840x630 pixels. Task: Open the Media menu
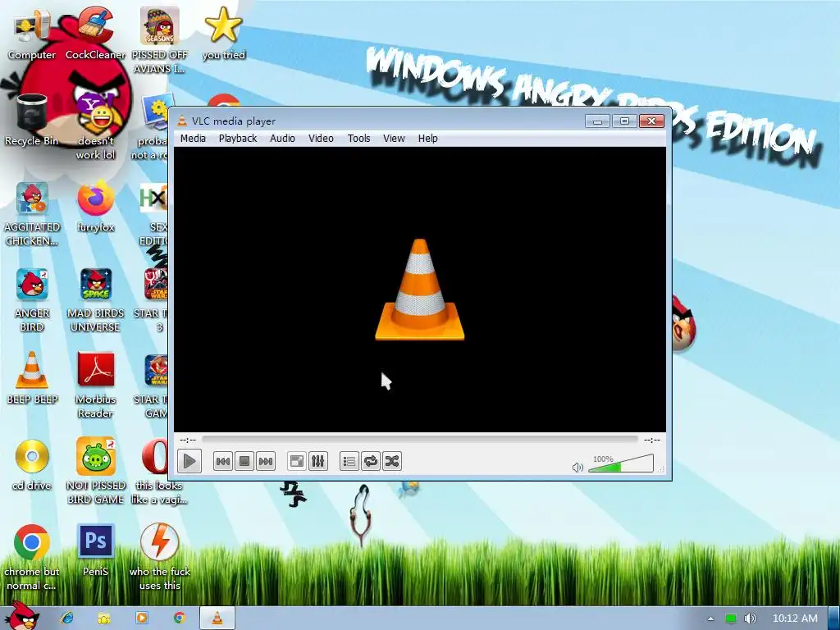pyautogui.click(x=193, y=138)
